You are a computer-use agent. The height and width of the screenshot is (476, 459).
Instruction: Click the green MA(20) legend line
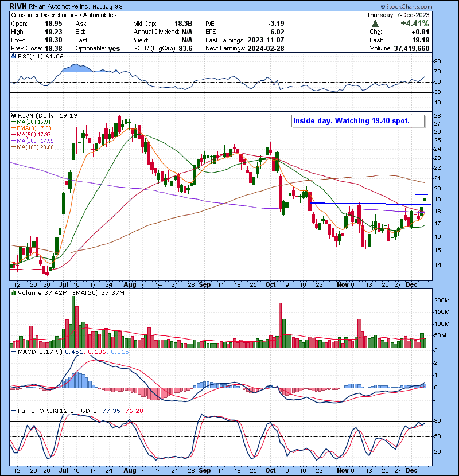click(x=13, y=122)
